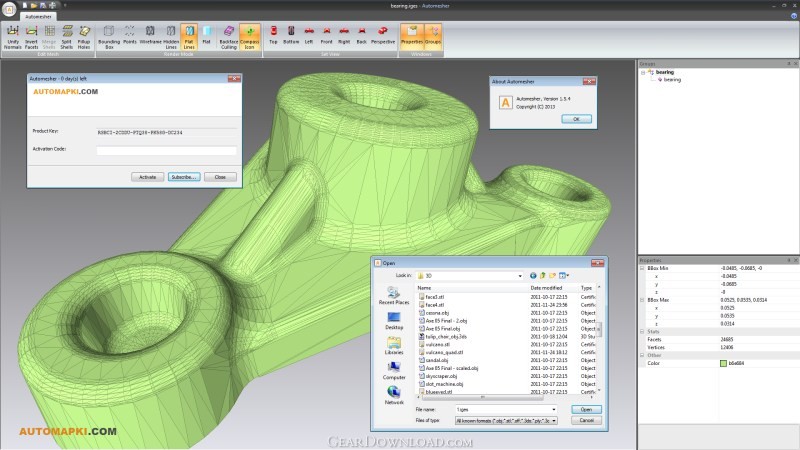Open the File name dropdown
800x450 pixels.
coord(554,410)
